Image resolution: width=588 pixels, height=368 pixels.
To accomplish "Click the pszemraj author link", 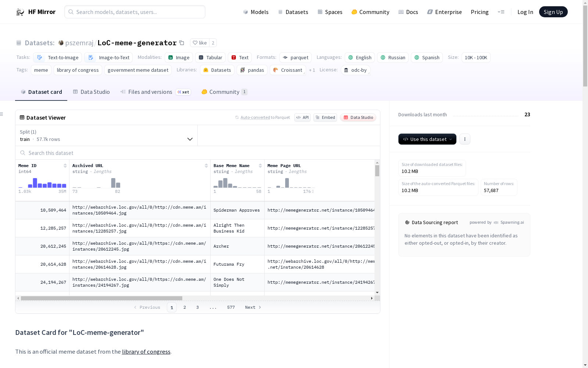I will [79, 43].
